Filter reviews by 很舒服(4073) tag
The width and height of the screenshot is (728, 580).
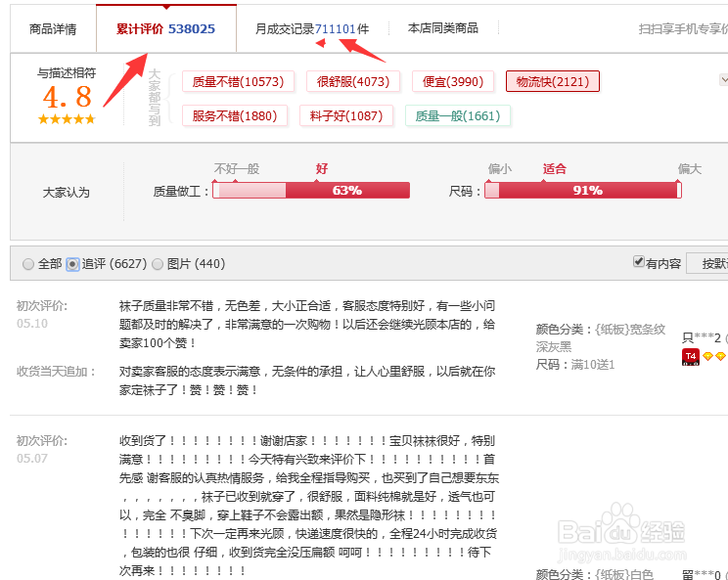[353, 81]
